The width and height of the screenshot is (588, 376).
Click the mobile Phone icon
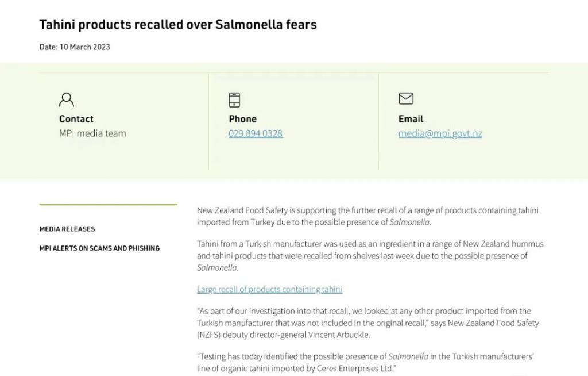[234, 99]
